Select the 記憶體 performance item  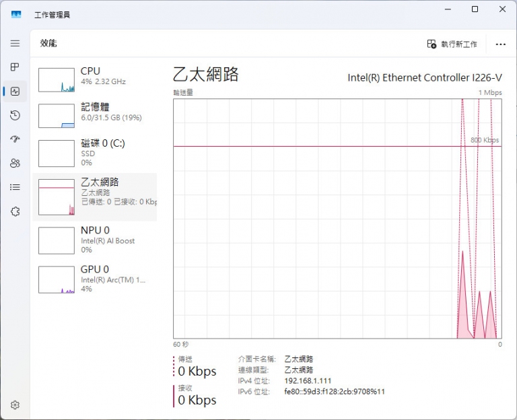[95, 115]
